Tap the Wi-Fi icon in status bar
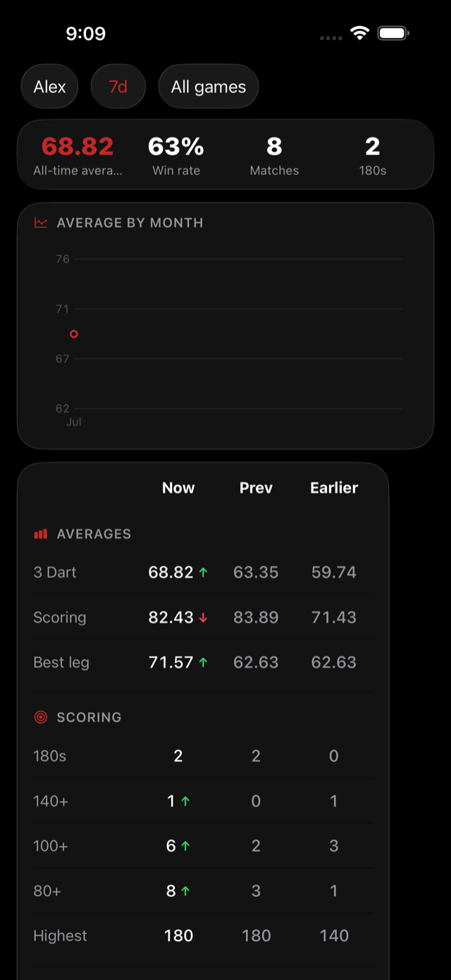This screenshot has height=980, width=451. click(x=360, y=33)
